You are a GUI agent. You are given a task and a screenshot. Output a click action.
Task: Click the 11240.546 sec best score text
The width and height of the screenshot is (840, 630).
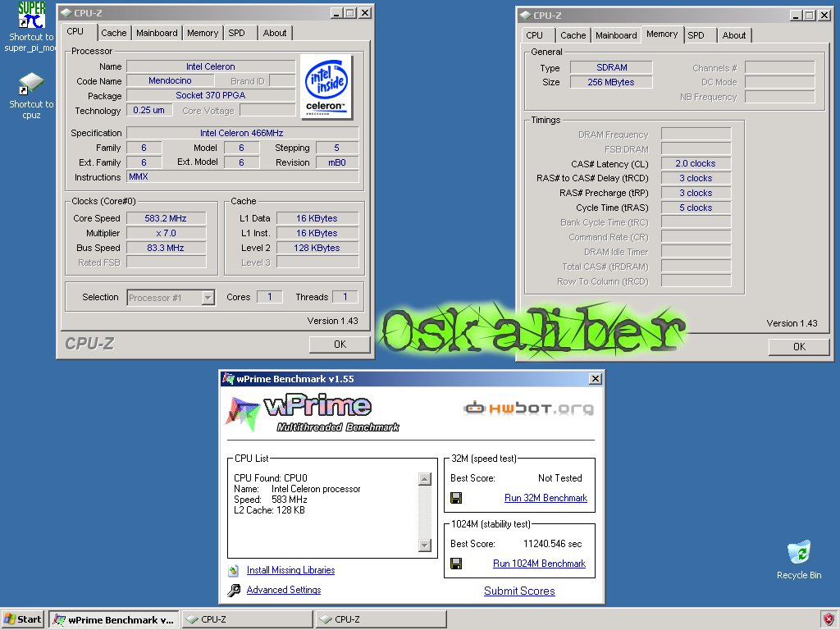click(x=552, y=544)
